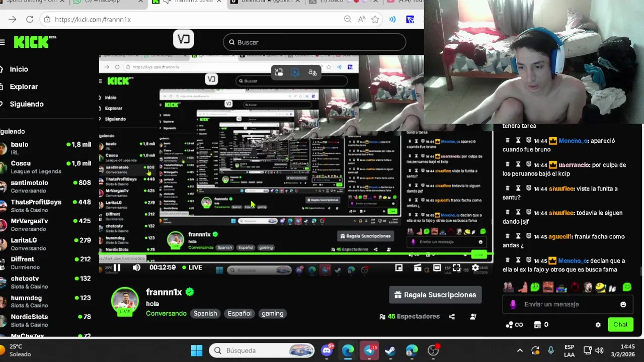Send message with green Chat button
This screenshot has width=644, height=362.
(620, 325)
